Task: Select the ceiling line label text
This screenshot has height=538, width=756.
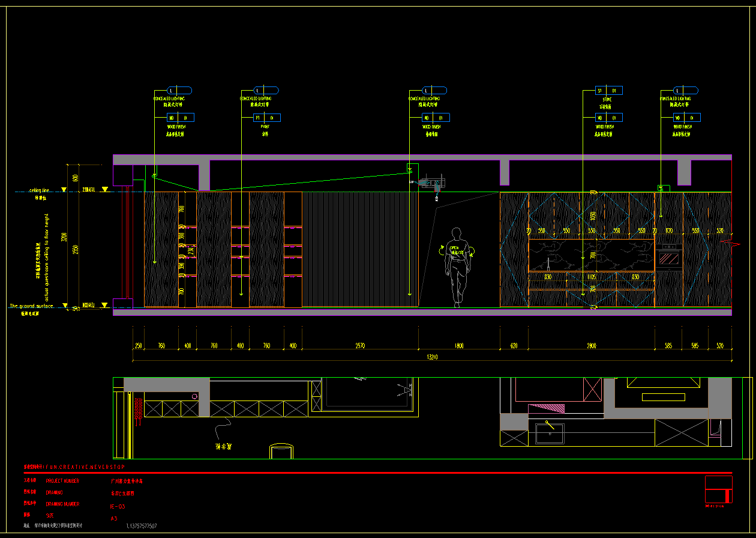Action: (x=39, y=190)
